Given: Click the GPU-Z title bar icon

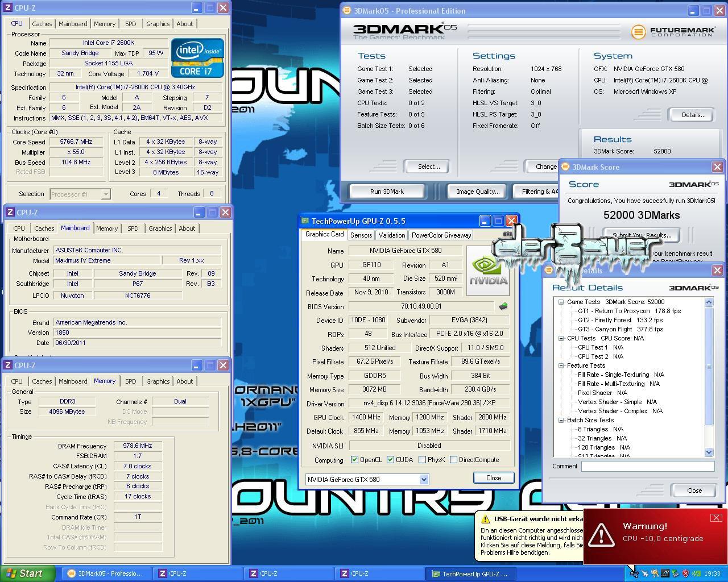Looking at the screenshot, I should point(305,221).
